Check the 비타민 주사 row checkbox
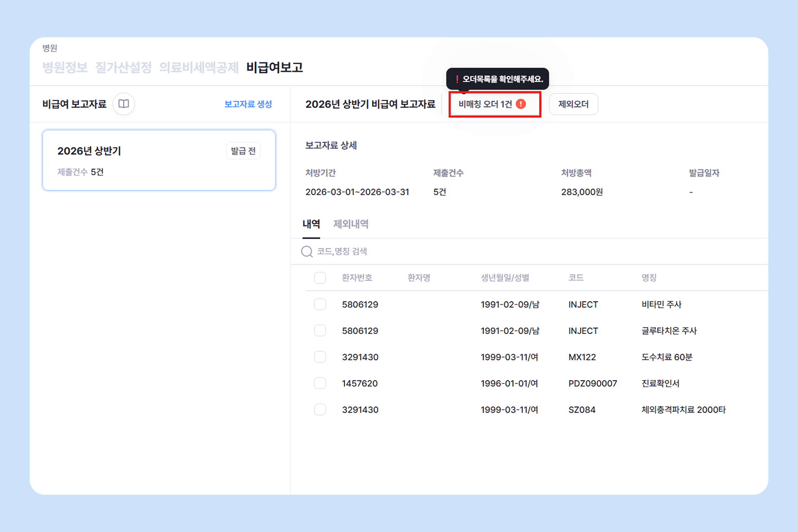Viewport: 798px width, 532px height. (x=320, y=304)
